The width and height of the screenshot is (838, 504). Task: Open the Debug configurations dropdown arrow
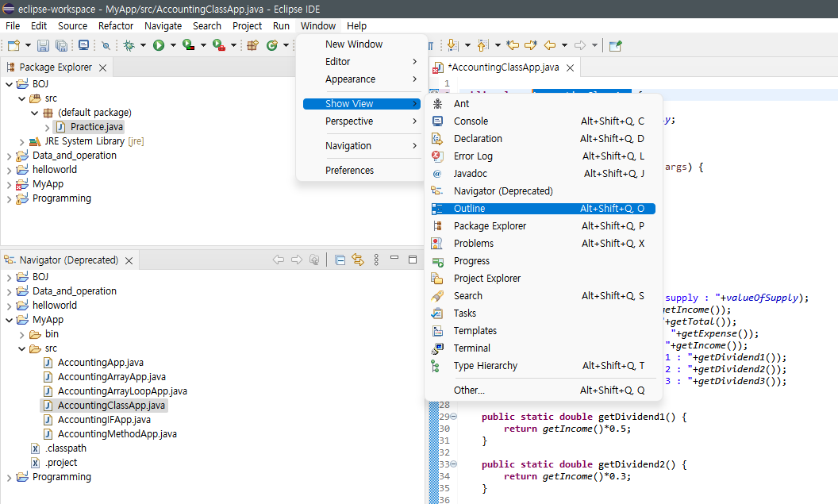pos(143,45)
